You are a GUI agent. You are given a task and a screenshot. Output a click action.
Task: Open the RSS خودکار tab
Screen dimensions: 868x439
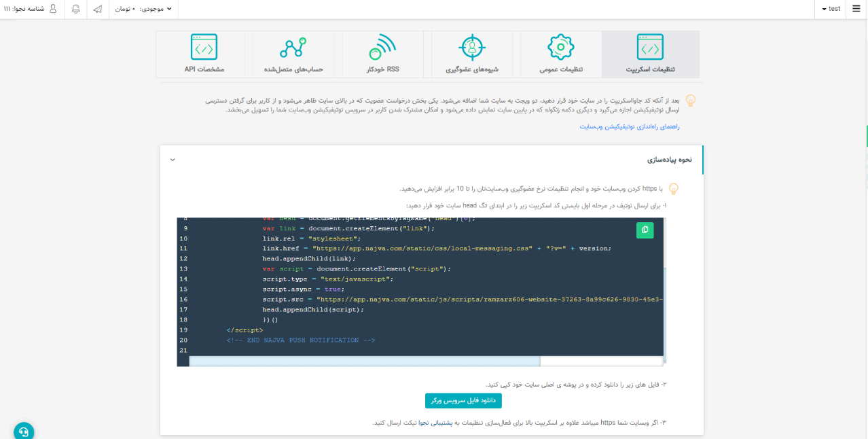coord(383,54)
